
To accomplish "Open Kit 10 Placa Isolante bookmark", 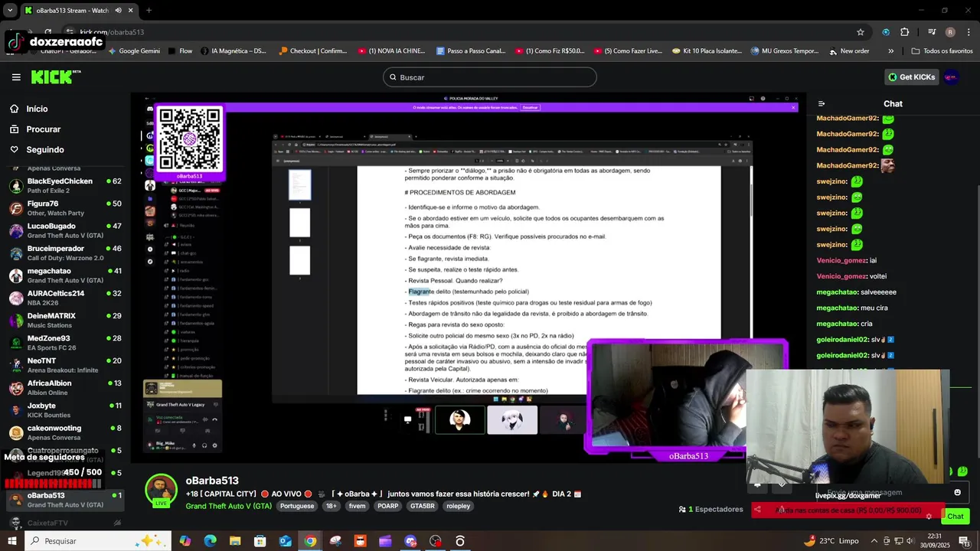I will 707,51.
